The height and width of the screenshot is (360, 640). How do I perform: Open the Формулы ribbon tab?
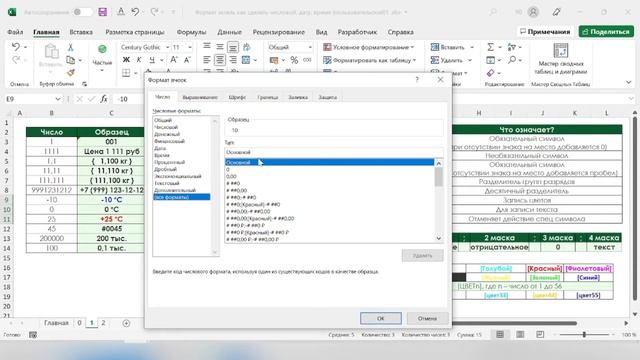coord(191,32)
